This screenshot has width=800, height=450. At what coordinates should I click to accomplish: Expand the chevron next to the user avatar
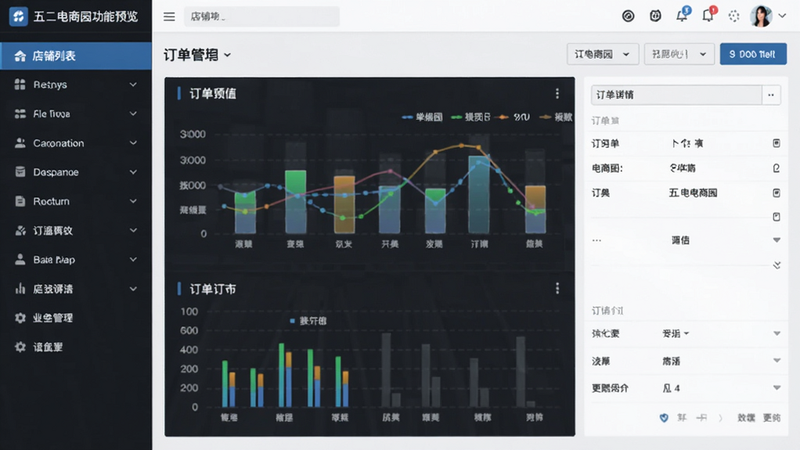tap(782, 16)
